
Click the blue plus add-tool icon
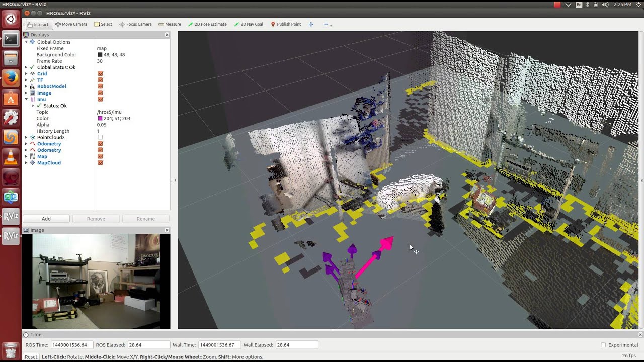pyautogui.click(x=311, y=24)
